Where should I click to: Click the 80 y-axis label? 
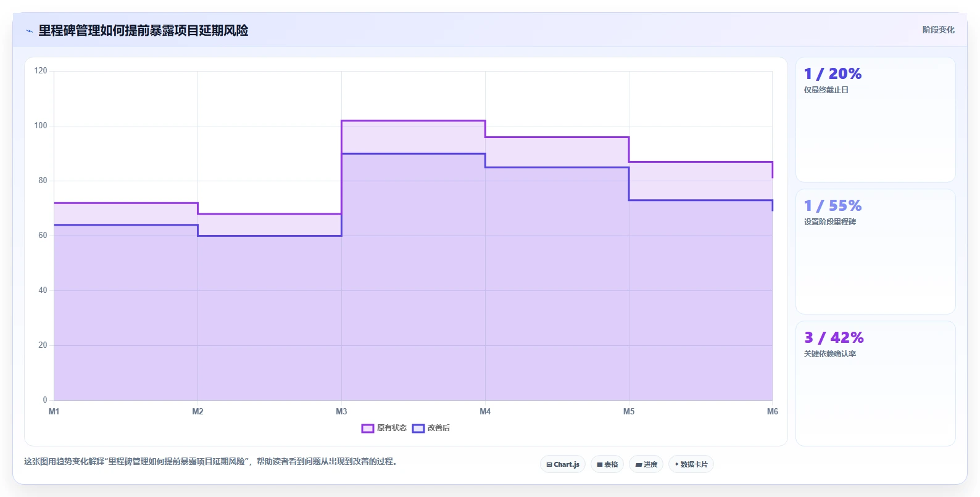(x=43, y=181)
